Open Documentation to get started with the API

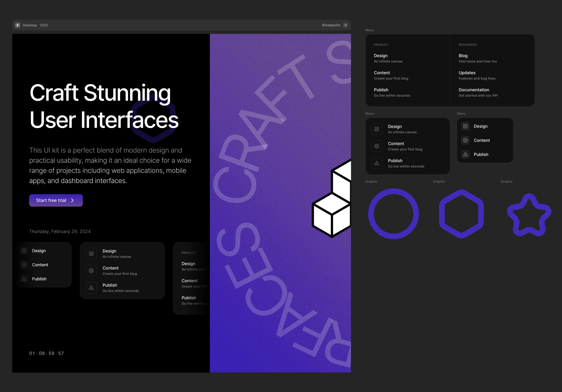pos(474,90)
